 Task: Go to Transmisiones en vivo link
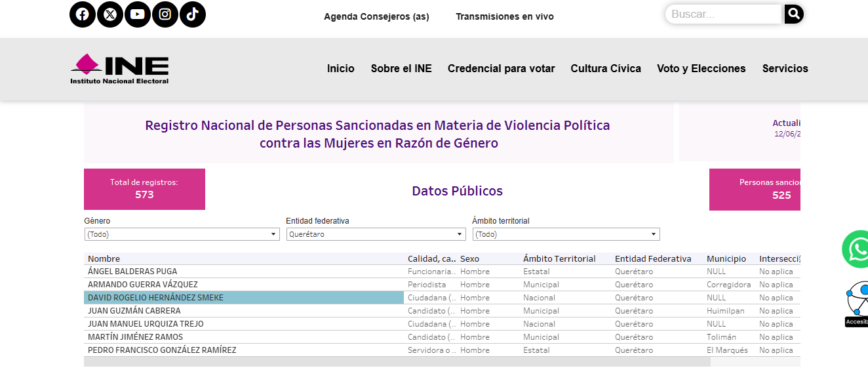coord(505,16)
